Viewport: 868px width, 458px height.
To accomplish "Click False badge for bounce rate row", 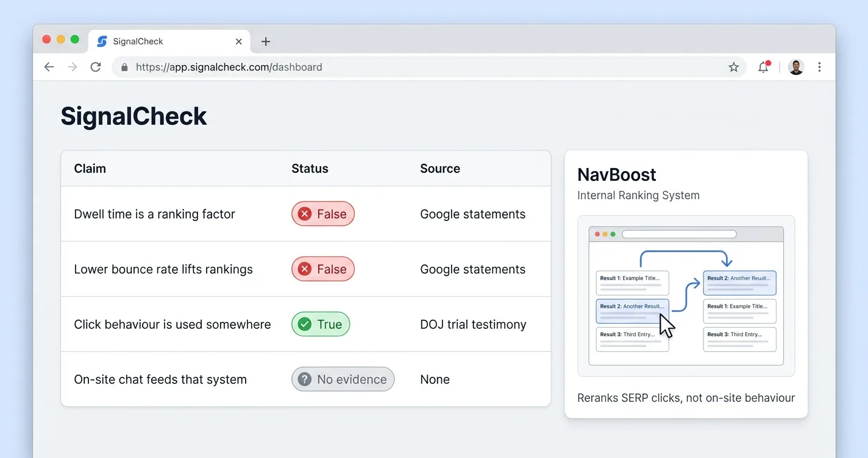I will pos(323,269).
